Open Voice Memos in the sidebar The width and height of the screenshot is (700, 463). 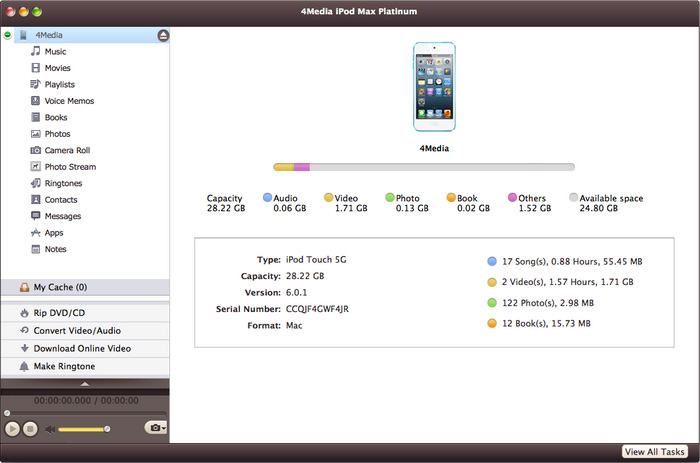pyautogui.click(x=68, y=101)
